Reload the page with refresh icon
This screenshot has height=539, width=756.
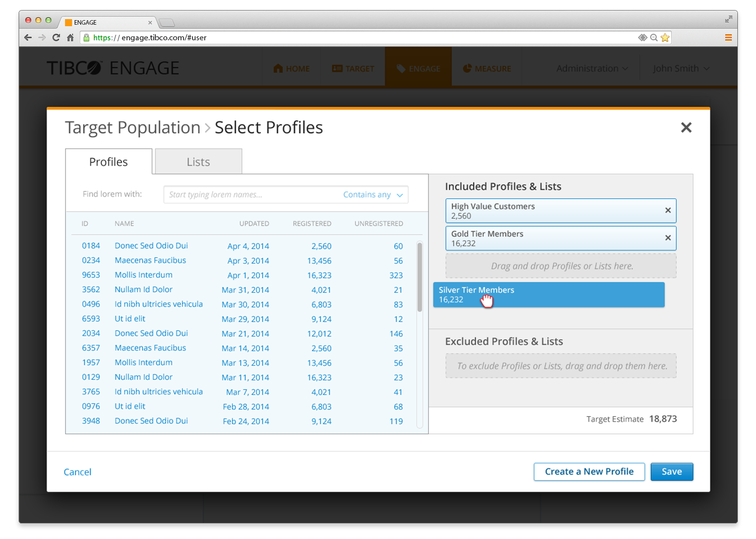56,37
